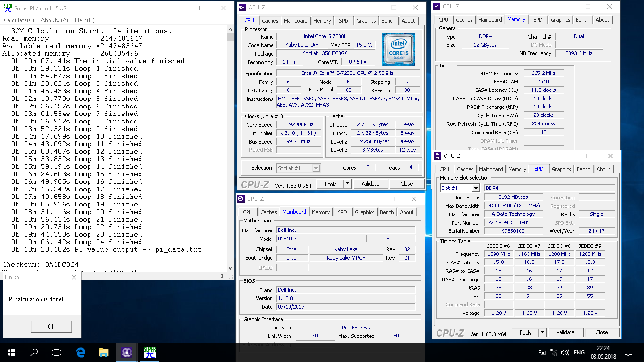Click Close button in CPU window
This screenshot has width=644, height=362.
tap(406, 184)
